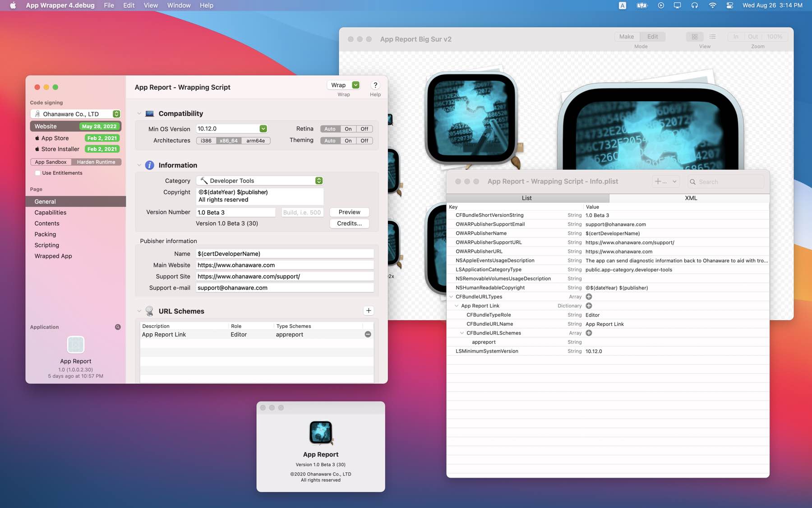
Task: Open the Category Developer Tools popup
Action: click(x=259, y=181)
